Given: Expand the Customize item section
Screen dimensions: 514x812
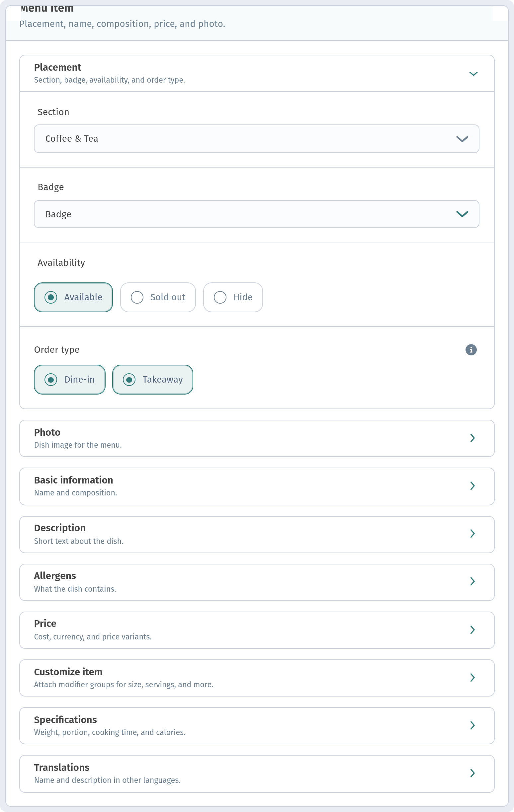Looking at the screenshot, I should pos(257,678).
